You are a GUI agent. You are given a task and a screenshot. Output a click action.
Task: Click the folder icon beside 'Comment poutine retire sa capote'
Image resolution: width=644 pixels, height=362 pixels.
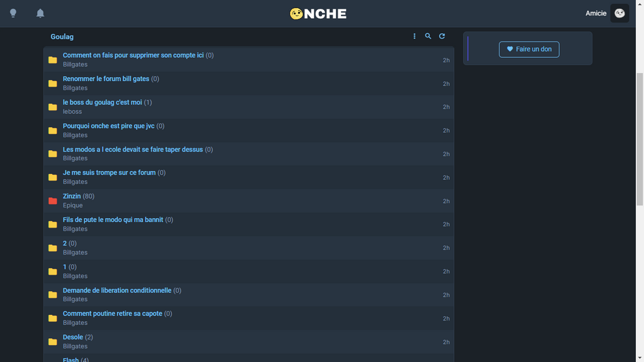[x=53, y=318]
